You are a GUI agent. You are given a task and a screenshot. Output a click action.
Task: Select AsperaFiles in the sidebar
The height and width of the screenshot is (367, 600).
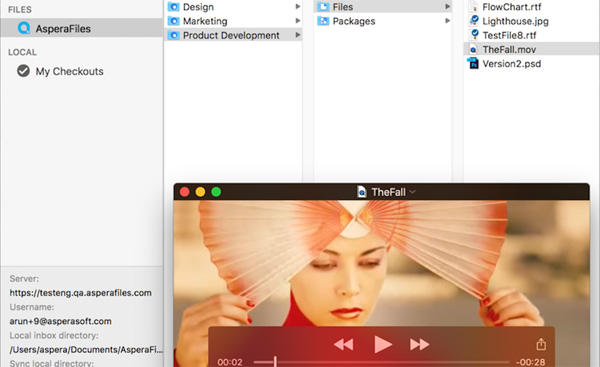(82, 28)
